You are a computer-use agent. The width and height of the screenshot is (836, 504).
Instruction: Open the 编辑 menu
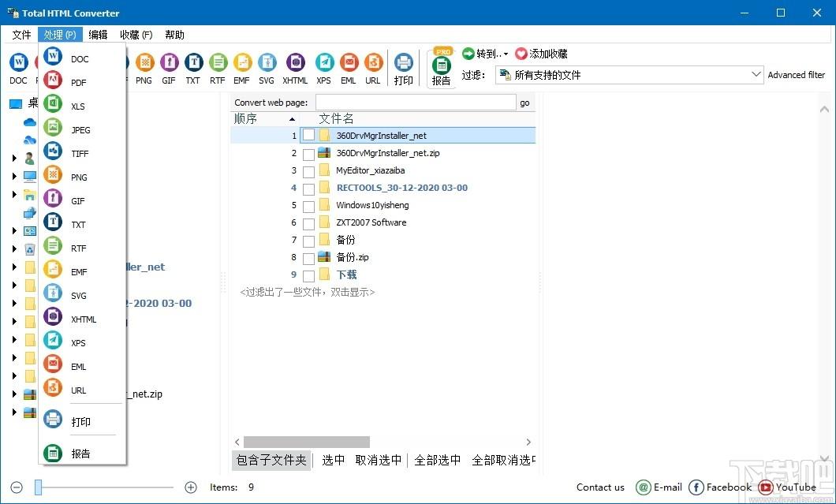(x=98, y=35)
